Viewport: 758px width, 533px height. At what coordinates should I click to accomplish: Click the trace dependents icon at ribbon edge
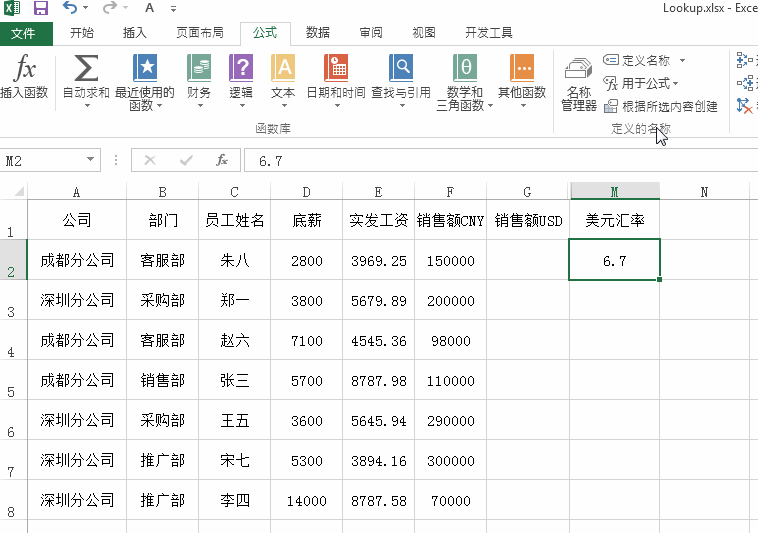[x=745, y=83]
